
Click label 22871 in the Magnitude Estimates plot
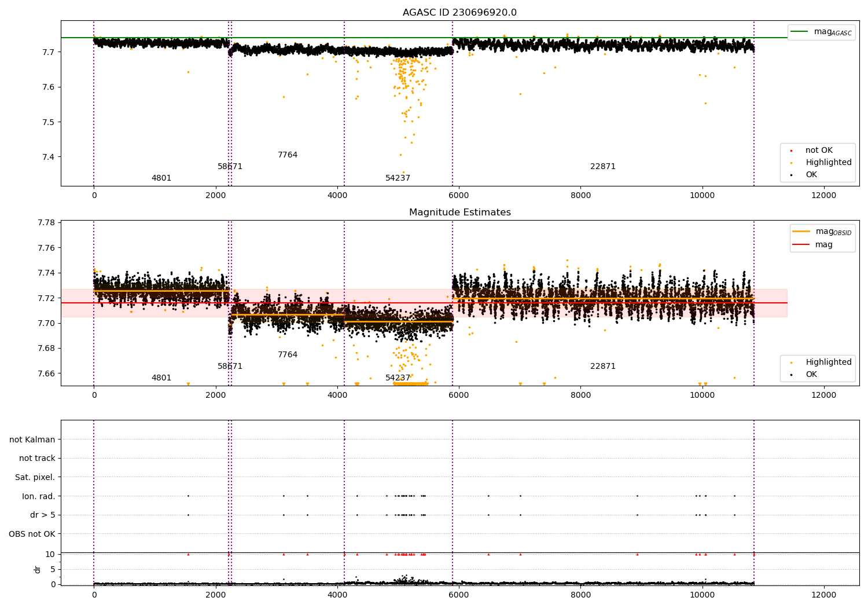[603, 367]
